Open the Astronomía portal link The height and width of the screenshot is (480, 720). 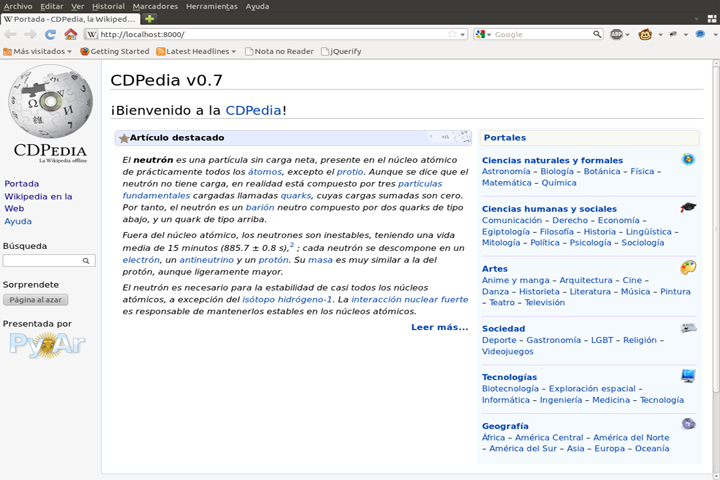(x=506, y=171)
